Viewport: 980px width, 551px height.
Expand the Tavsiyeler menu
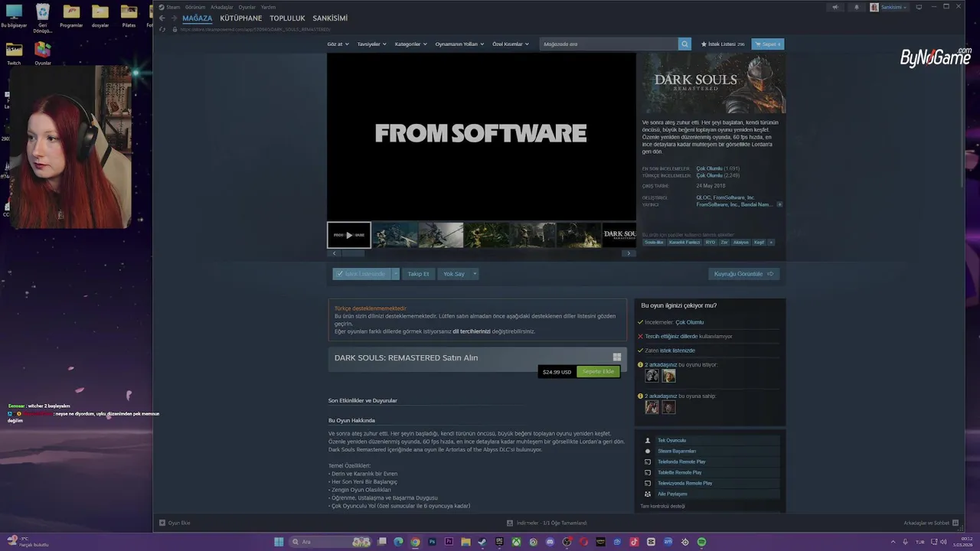pyautogui.click(x=371, y=44)
